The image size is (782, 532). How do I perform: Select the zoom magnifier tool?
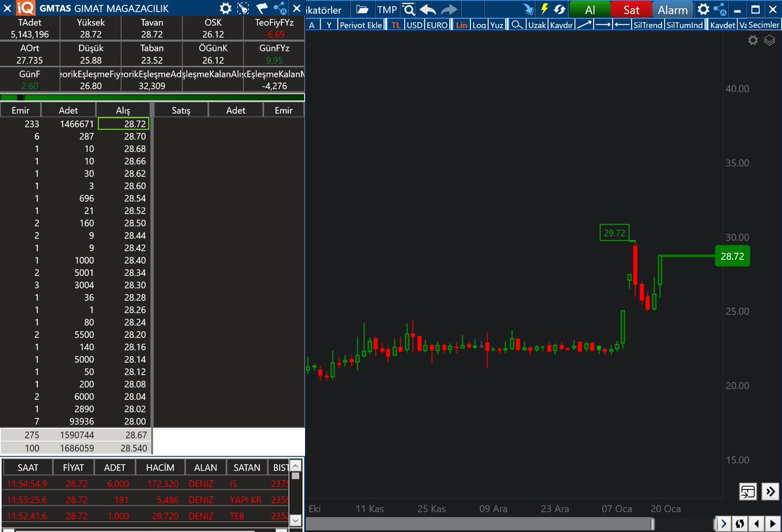(516, 25)
